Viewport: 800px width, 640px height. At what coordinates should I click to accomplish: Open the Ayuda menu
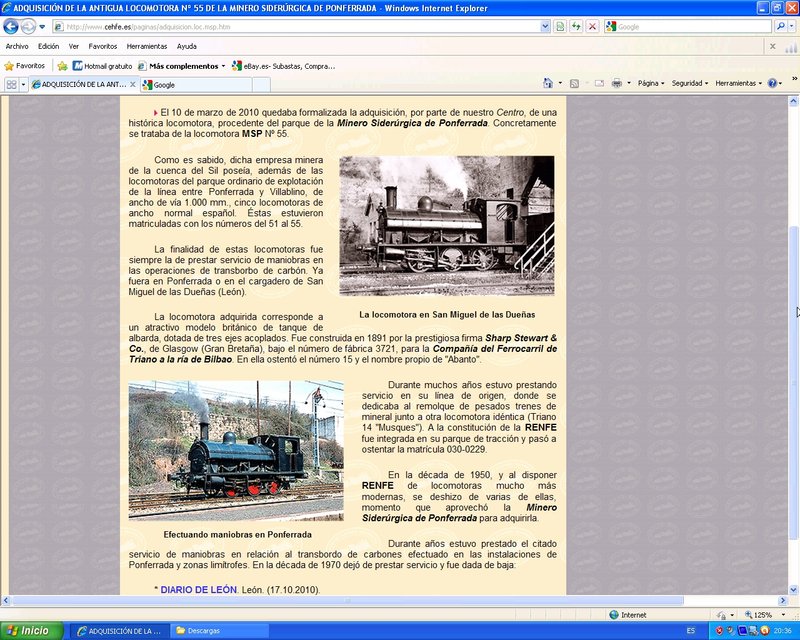[187, 46]
